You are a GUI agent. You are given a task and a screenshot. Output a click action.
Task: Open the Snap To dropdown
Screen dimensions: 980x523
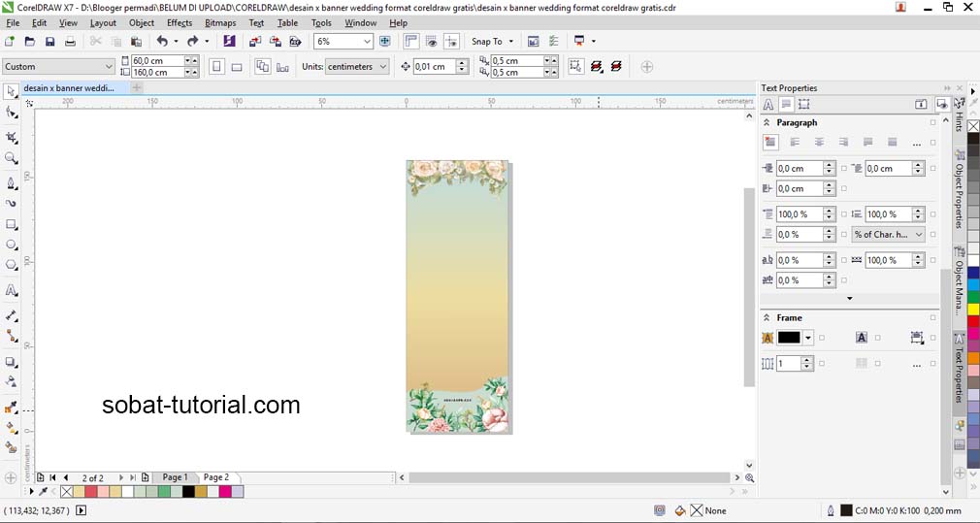pos(511,42)
